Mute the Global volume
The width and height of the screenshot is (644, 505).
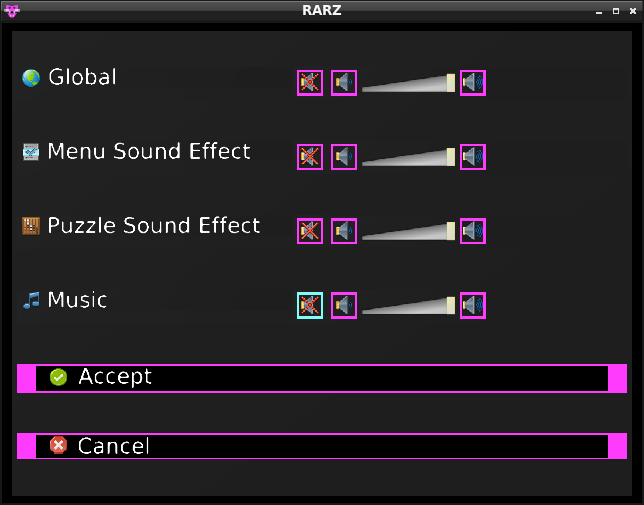click(x=310, y=83)
